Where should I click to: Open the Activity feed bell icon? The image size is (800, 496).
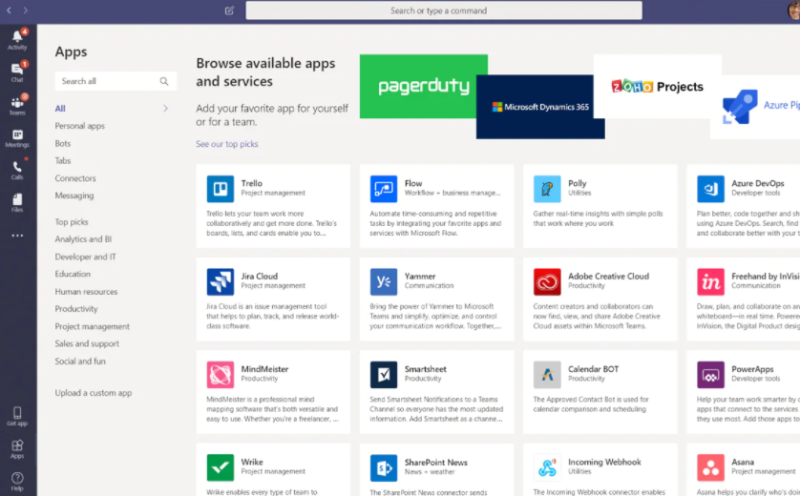tap(17, 37)
